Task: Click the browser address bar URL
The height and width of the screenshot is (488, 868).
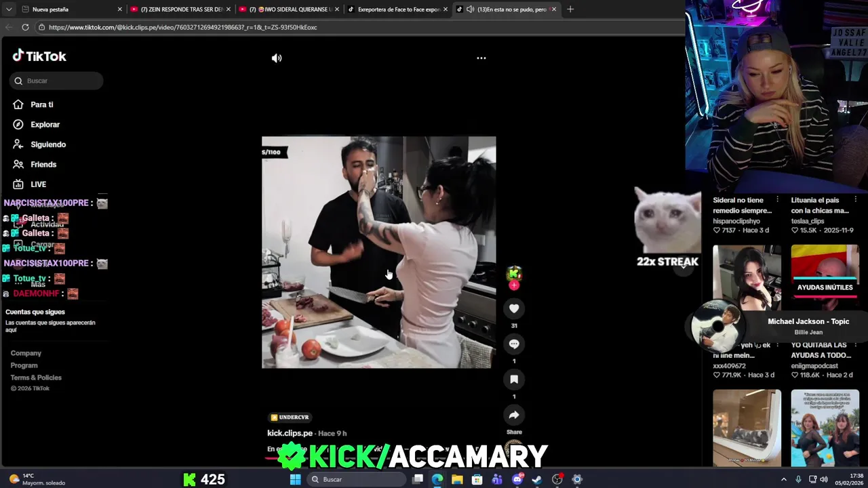Action: click(x=183, y=27)
